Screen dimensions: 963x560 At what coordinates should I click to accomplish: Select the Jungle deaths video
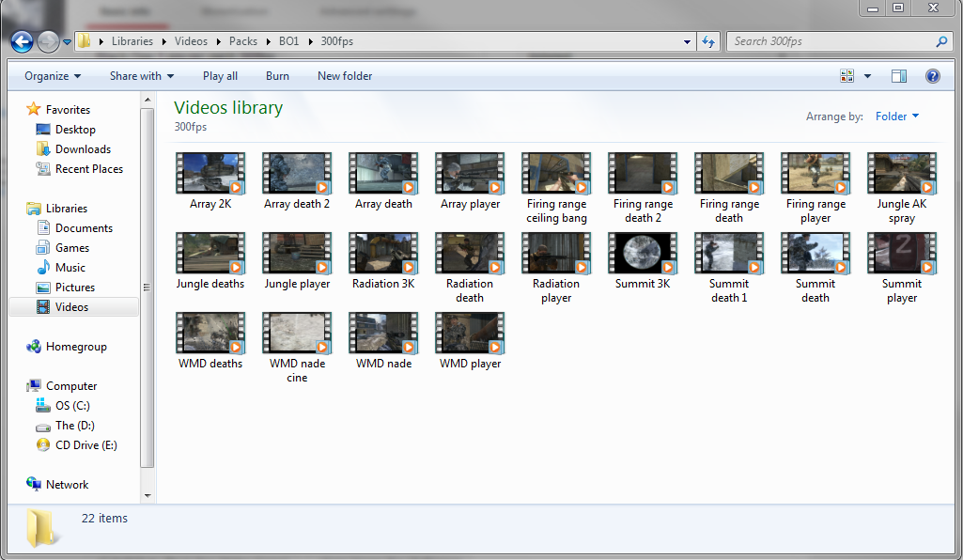(x=210, y=261)
